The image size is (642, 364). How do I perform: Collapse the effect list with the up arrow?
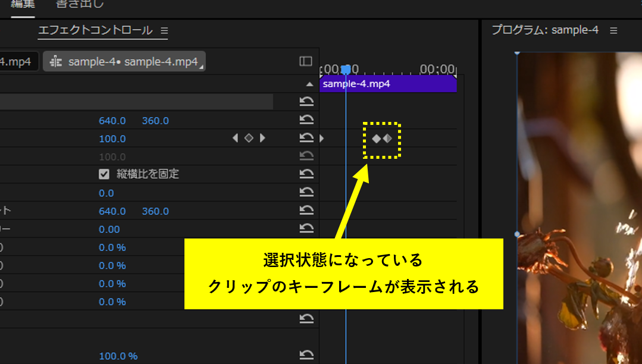310,83
